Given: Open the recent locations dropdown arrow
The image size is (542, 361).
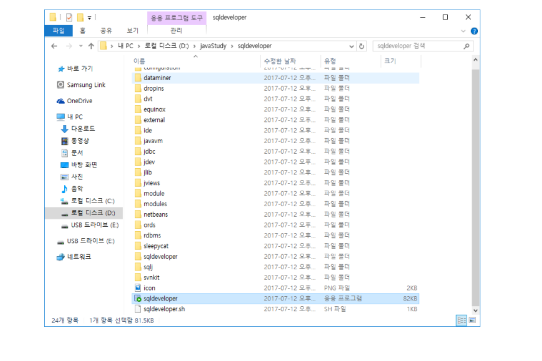Looking at the screenshot, I should [81, 46].
